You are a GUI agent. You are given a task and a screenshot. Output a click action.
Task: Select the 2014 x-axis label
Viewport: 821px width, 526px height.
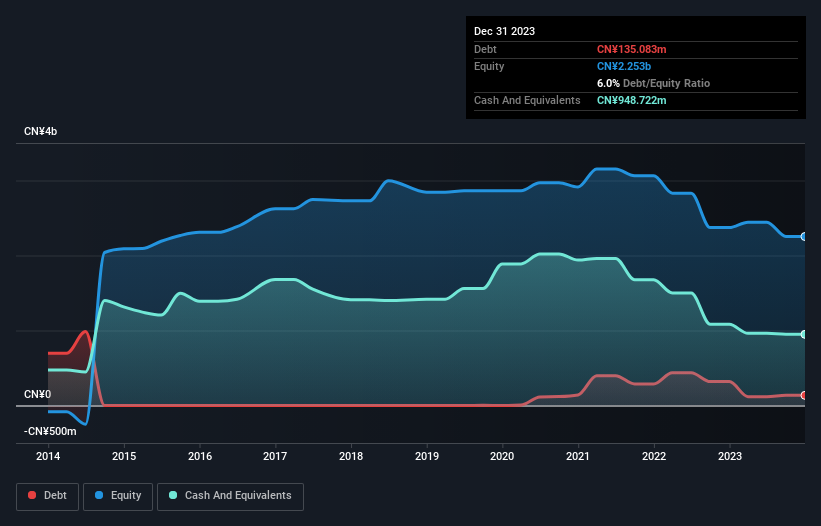[48, 457]
